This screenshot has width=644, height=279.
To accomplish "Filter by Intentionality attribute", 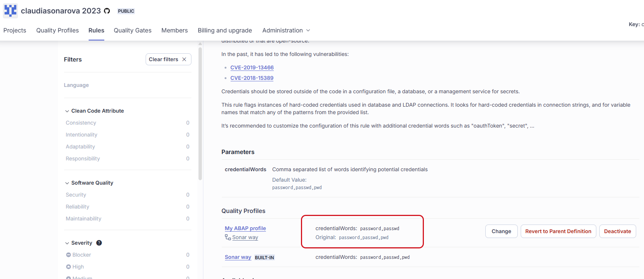I will pyautogui.click(x=127, y=135).
